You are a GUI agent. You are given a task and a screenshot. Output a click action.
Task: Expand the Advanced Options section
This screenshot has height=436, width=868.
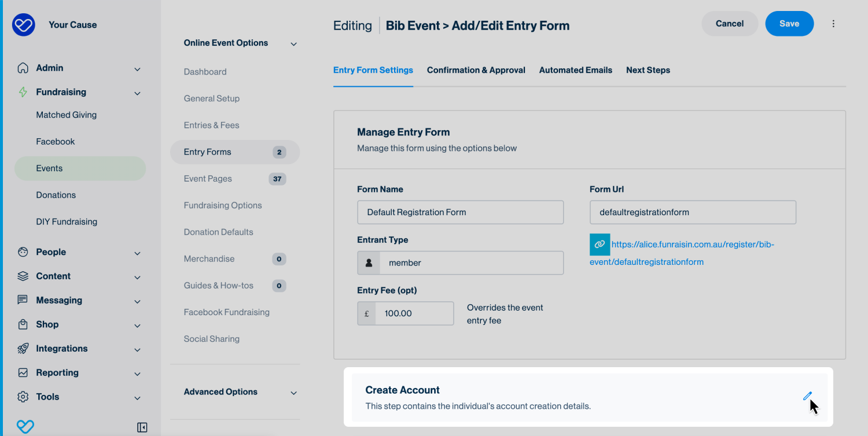pos(293,393)
